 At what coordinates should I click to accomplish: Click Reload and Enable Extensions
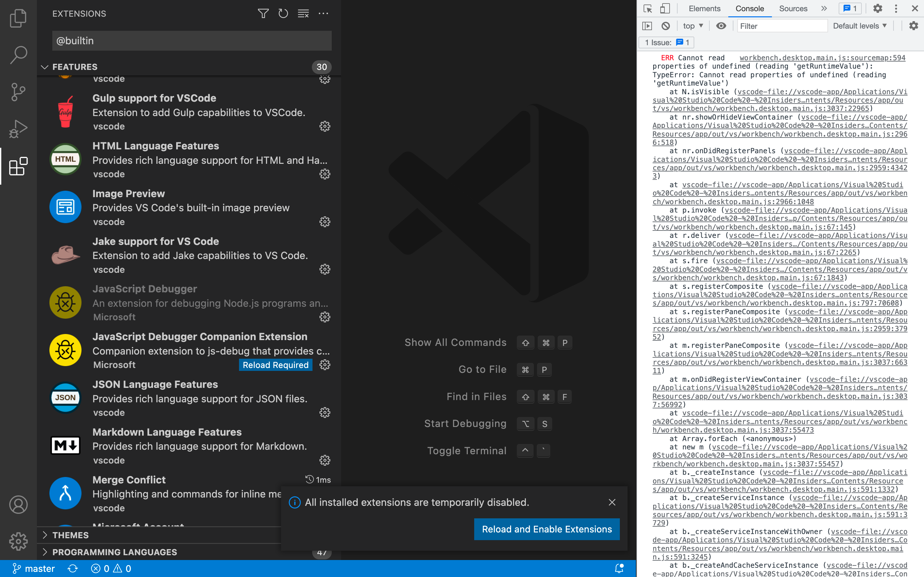click(x=546, y=529)
